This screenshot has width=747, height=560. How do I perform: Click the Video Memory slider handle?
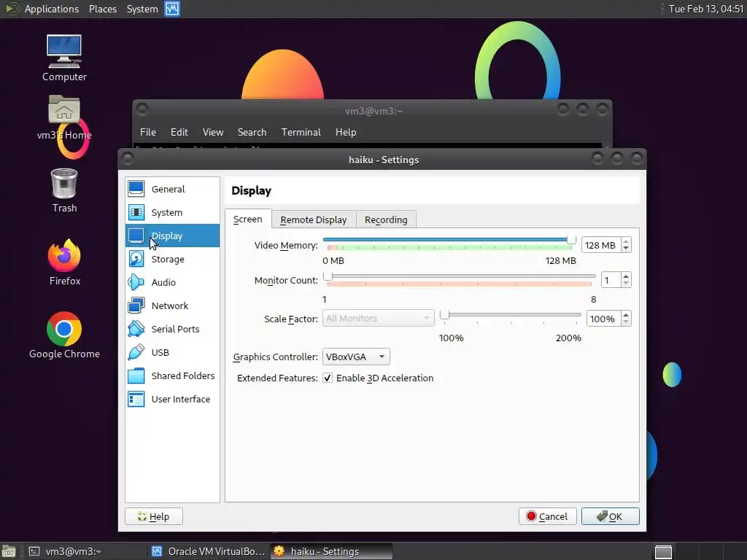pyautogui.click(x=571, y=239)
